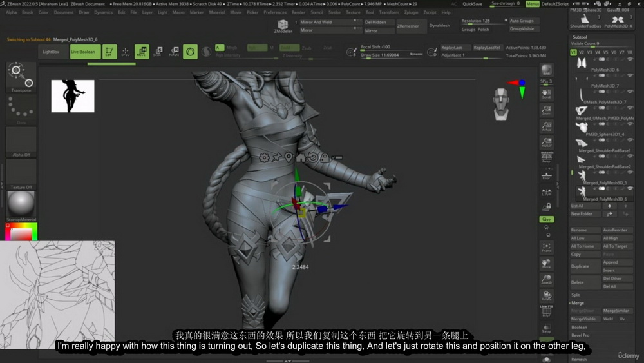Toggle Transp transparency mode
The width and height of the screenshot is (644, 363).
[546, 328]
